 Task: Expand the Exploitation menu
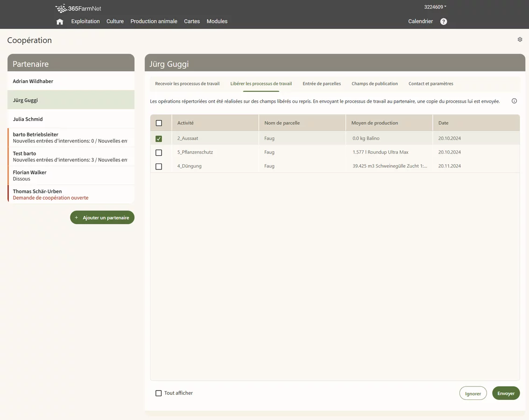point(85,21)
